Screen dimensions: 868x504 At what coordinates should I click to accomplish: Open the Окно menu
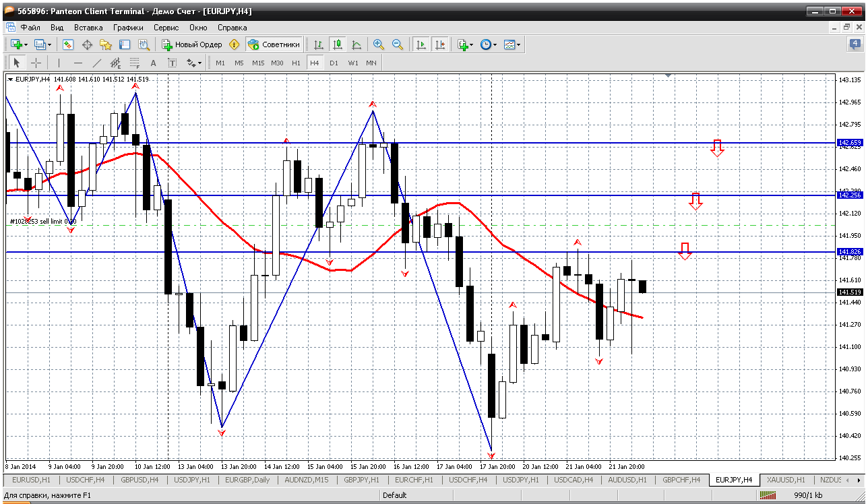point(198,28)
